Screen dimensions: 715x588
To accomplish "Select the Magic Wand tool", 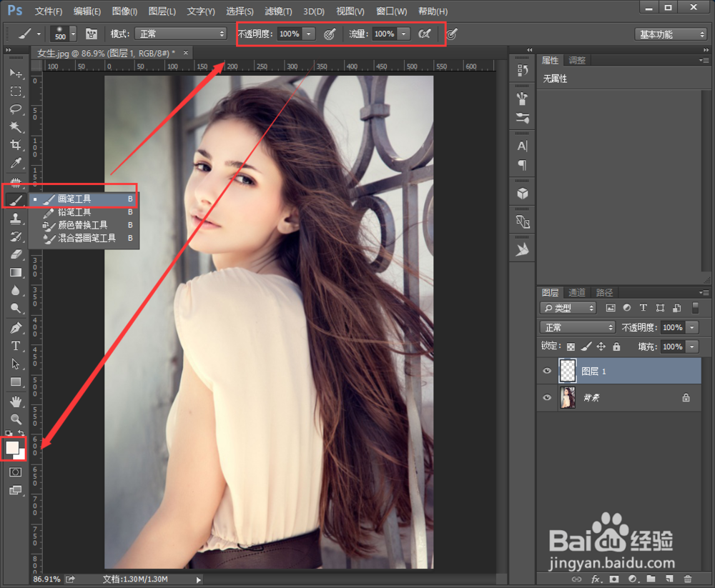I will pos(16,126).
